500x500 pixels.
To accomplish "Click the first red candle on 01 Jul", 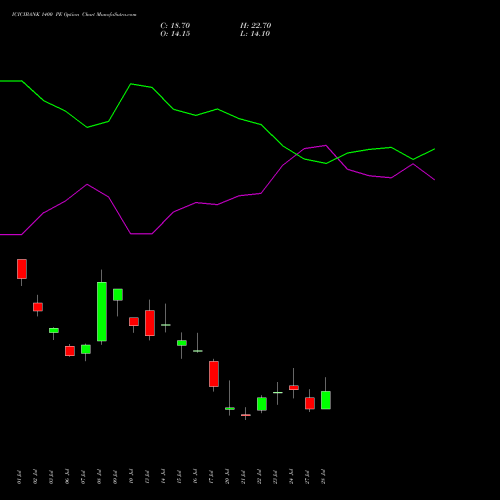I will click(x=22, y=269).
